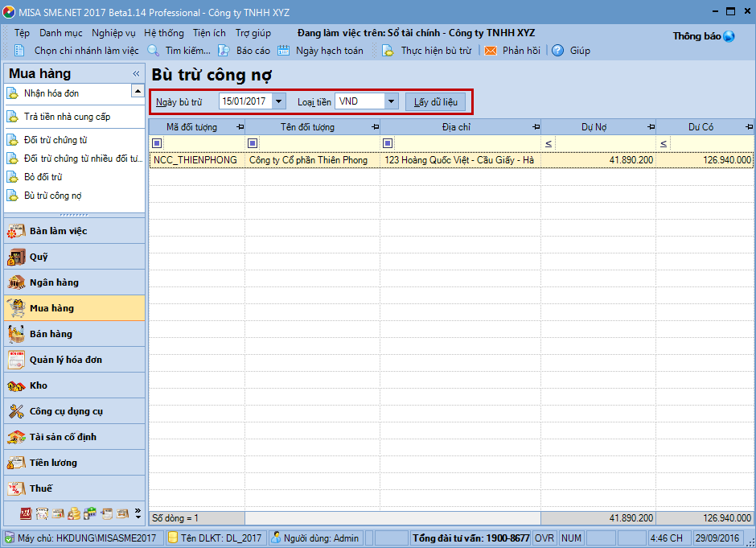The image size is (756, 548).
Task: Open the Ngân hàng module
Action: [54, 282]
